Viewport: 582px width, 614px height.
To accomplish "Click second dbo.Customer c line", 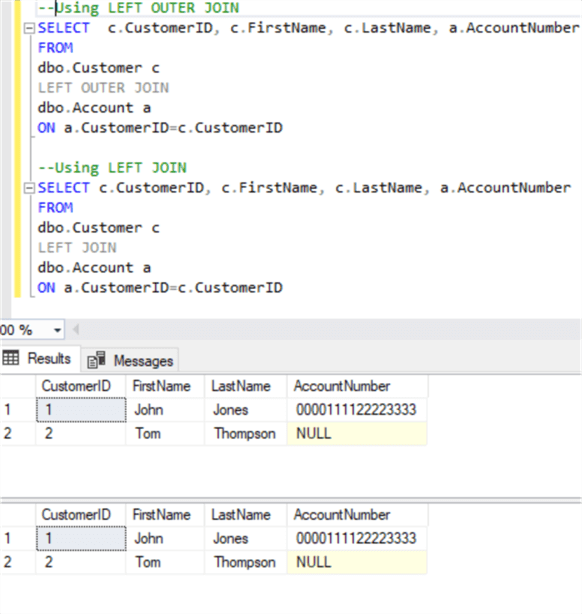I will (x=99, y=228).
